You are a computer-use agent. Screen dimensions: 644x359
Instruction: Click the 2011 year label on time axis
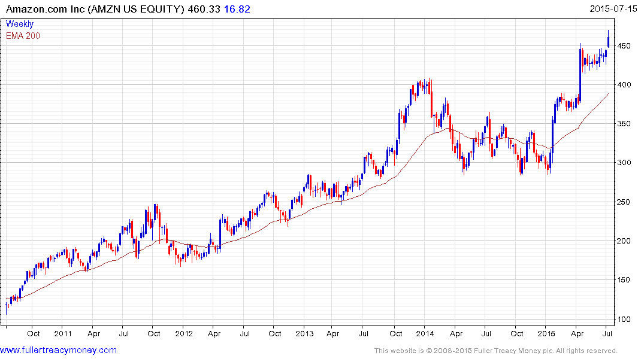pyautogui.click(x=63, y=333)
